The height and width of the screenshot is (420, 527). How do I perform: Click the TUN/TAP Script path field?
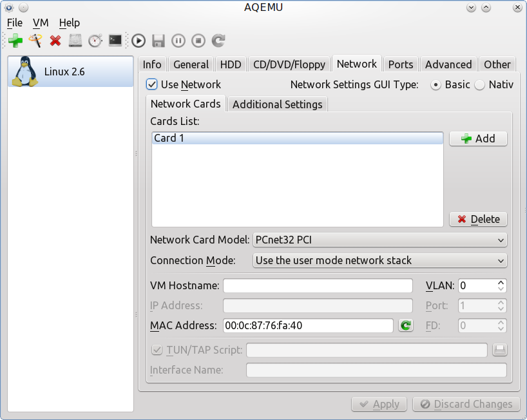click(367, 350)
